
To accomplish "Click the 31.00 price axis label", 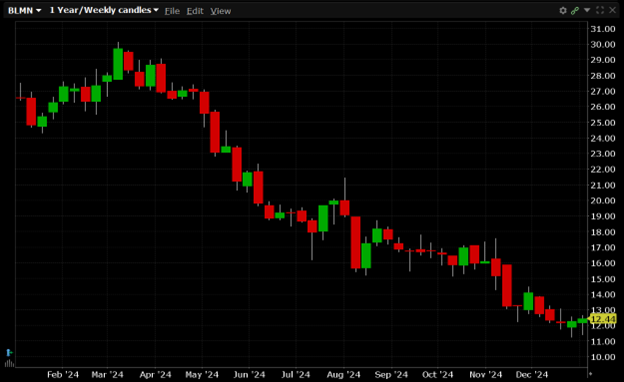I will (x=603, y=29).
